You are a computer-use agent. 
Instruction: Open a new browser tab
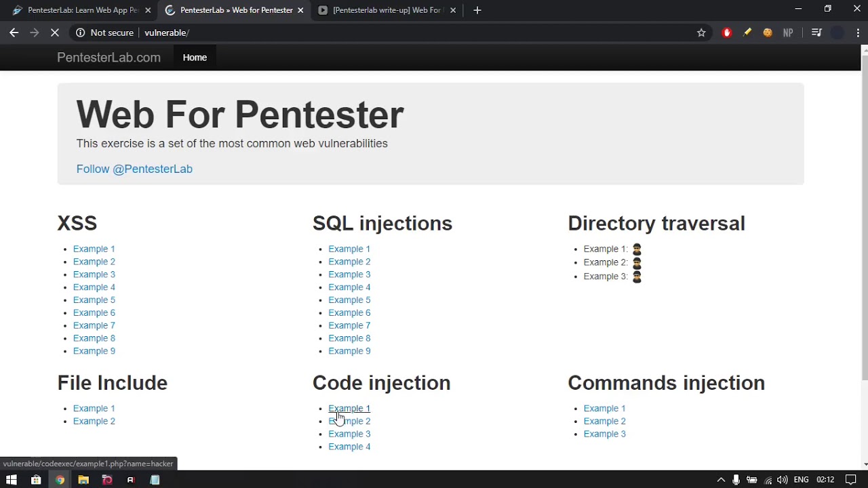tap(477, 10)
